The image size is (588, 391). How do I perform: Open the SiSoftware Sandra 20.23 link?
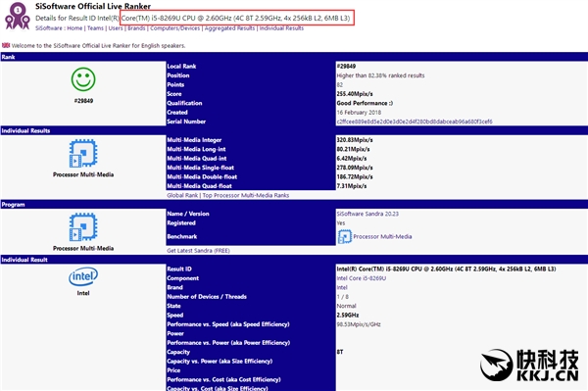367,214
